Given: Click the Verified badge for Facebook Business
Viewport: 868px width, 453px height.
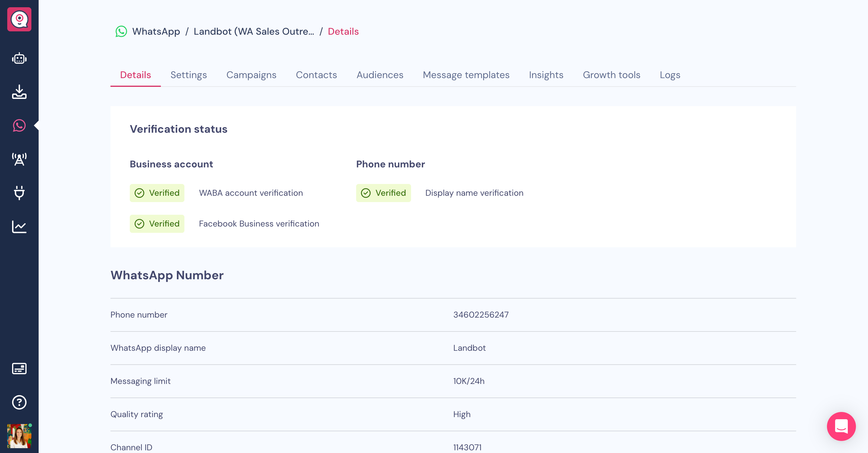Looking at the screenshot, I should (x=157, y=224).
